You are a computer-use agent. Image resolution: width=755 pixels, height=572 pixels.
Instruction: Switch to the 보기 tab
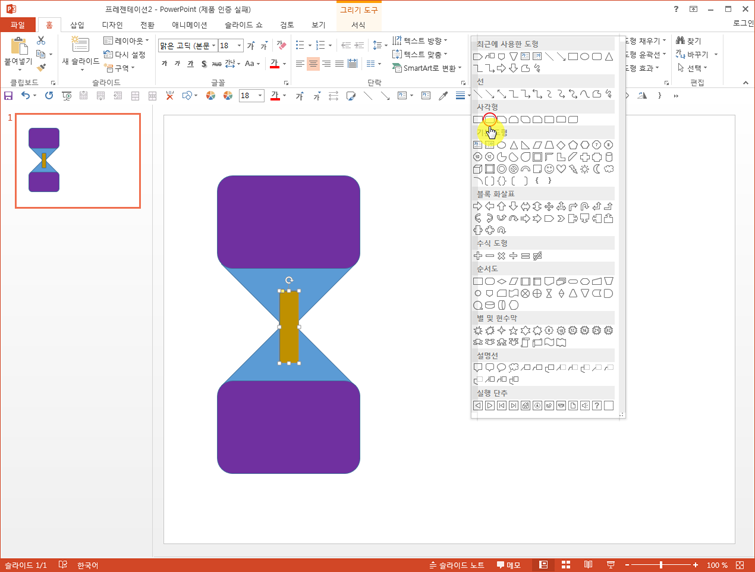tap(318, 25)
